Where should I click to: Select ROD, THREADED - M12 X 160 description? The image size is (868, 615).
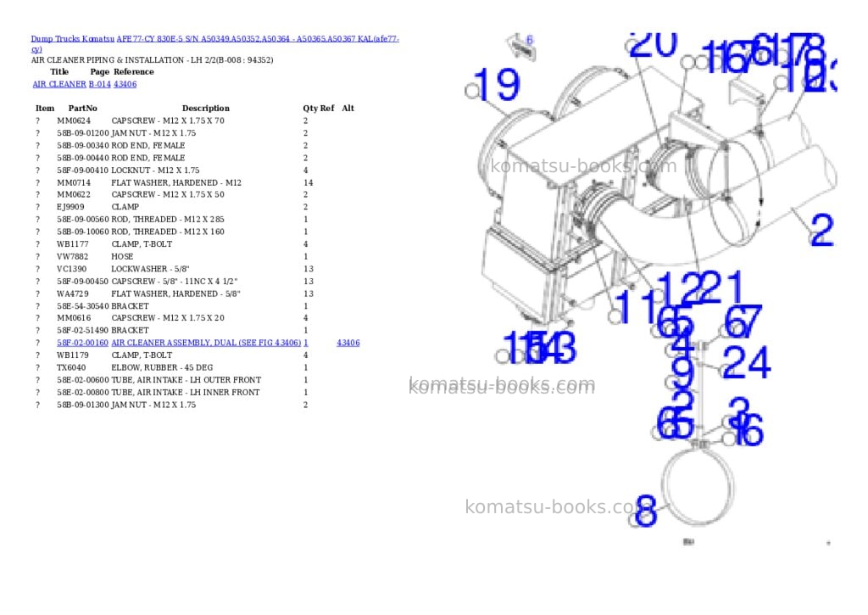click(x=168, y=232)
